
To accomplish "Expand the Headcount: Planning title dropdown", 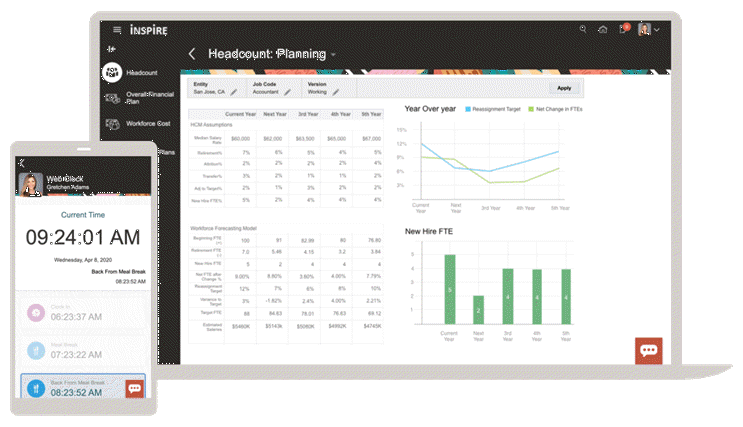I will pos(333,55).
